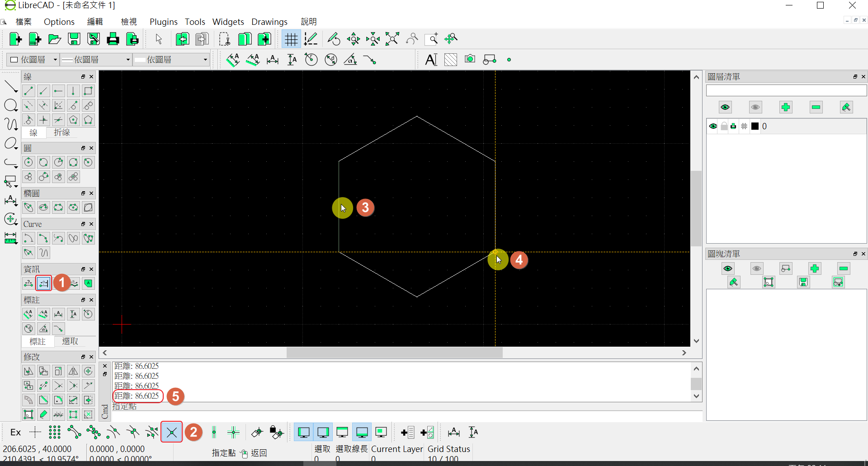The height and width of the screenshot is (466, 868).
Task: Float the 線 tool panel
Action: 83,77
